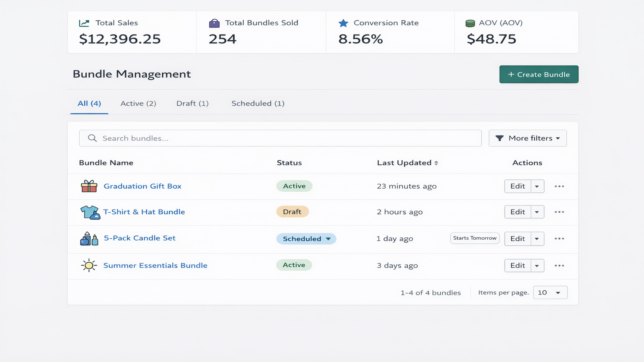644x362 pixels.
Task: Click the Create Bundle button
Action: click(539, 74)
